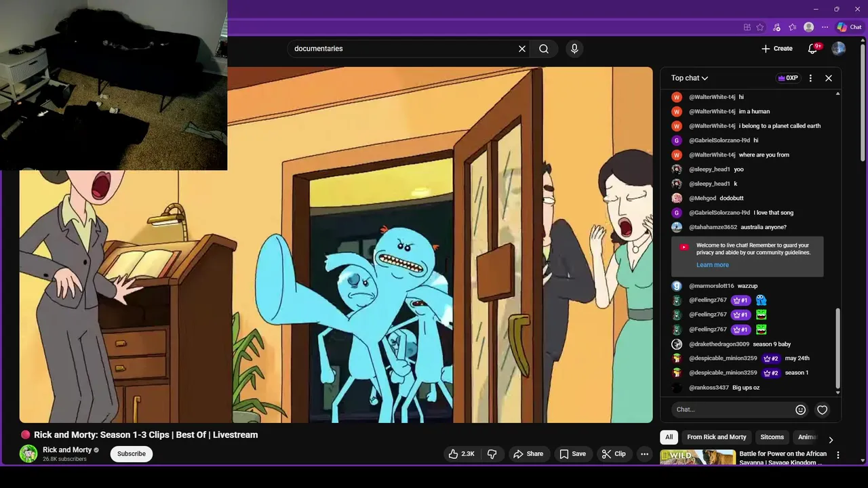Open the browser apps icon in address bar
The width and height of the screenshot is (868, 488).
tap(747, 27)
